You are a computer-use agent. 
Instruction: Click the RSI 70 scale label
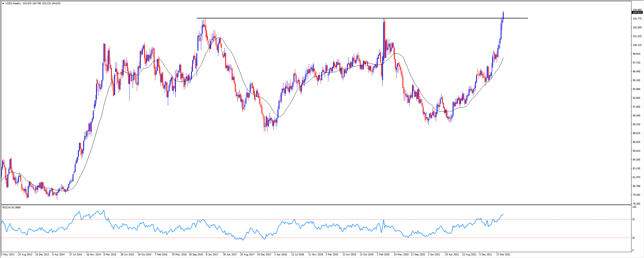pyautogui.click(x=633, y=220)
